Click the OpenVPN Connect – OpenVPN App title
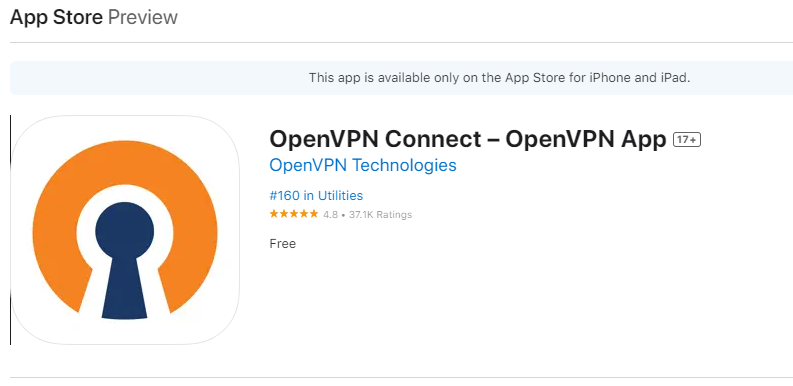The image size is (793, 386). pos(468,139)
